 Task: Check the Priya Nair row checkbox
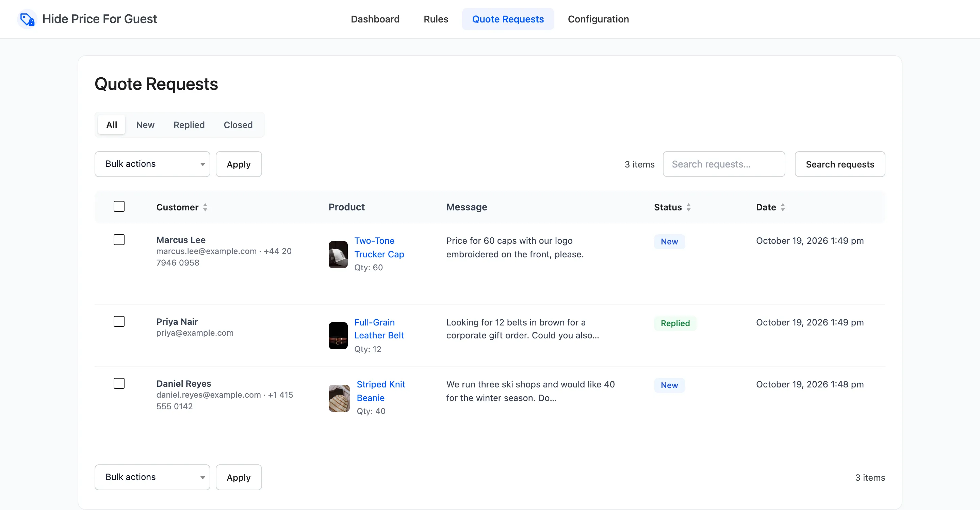coord(119,322)
